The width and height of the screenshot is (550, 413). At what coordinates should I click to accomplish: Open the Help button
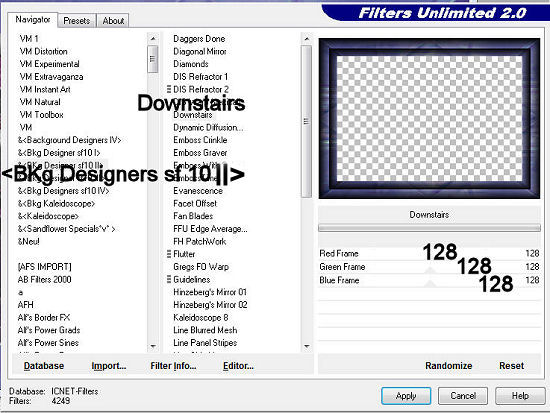click(520, 396)
